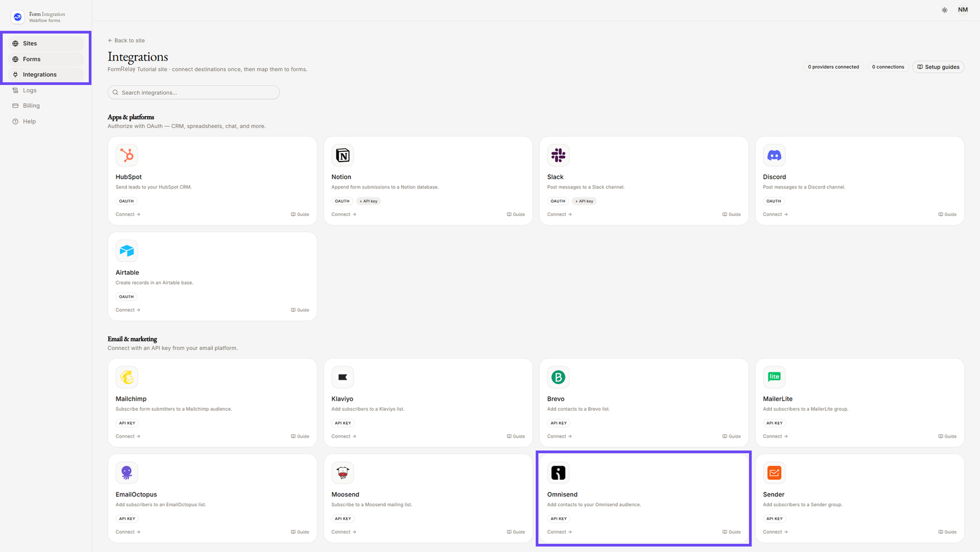Viewport: 980px width, 552px height.
Task: Click the Notion logo icon
Action: [343, 155]
